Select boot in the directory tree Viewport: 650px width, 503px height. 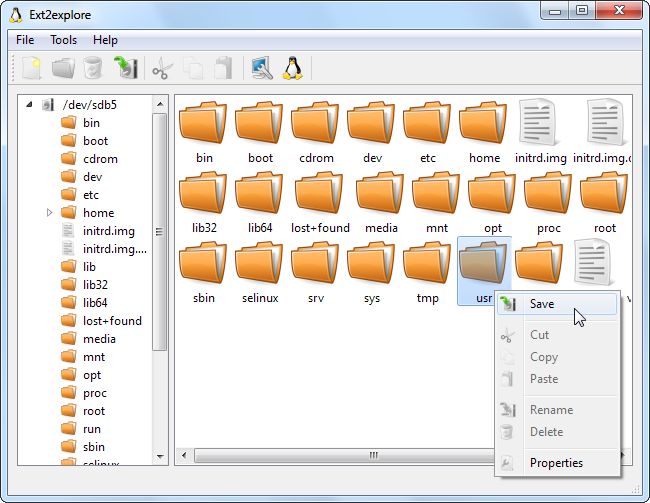(x=95, y=141)
